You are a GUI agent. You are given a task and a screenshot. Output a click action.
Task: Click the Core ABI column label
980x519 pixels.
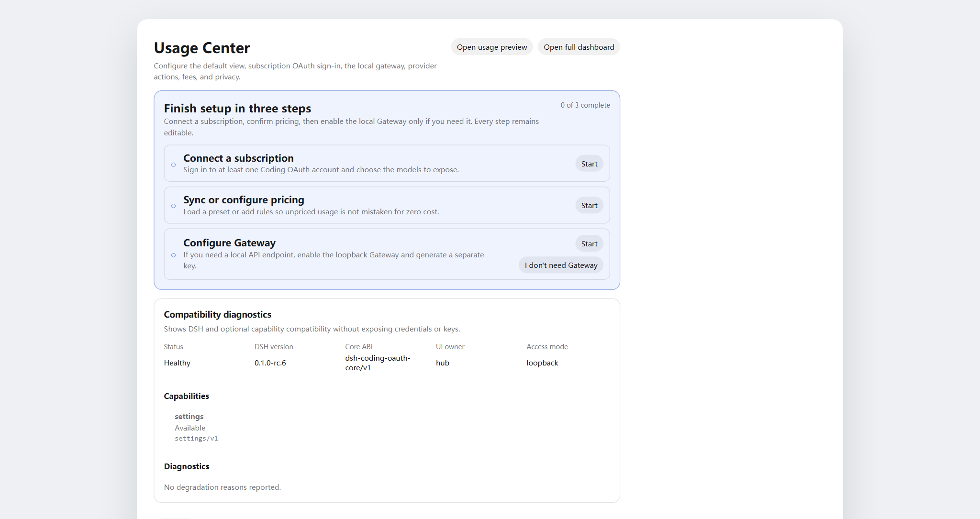(x=358, y=346)
